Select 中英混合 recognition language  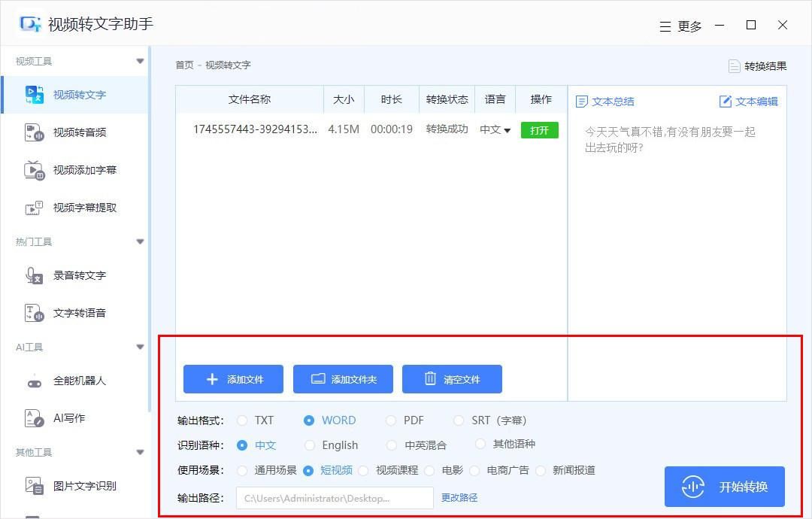point(392,445)
